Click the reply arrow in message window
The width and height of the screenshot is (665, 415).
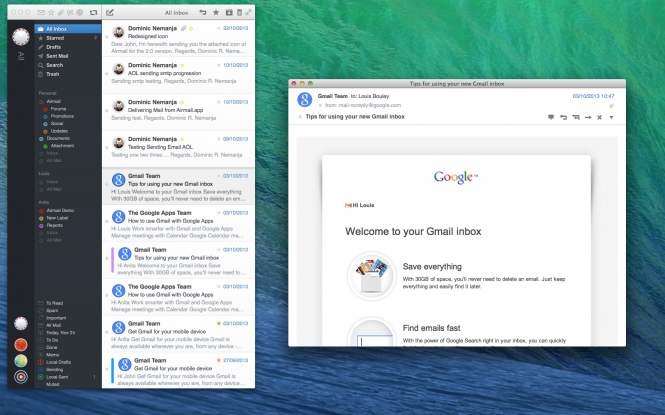tap(563, 117)
